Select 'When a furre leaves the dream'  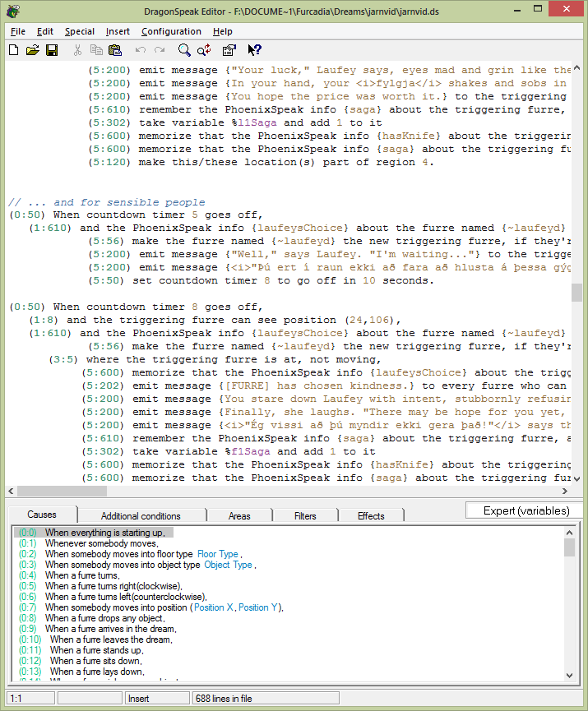pyautogui.click(x=95, y=639)
